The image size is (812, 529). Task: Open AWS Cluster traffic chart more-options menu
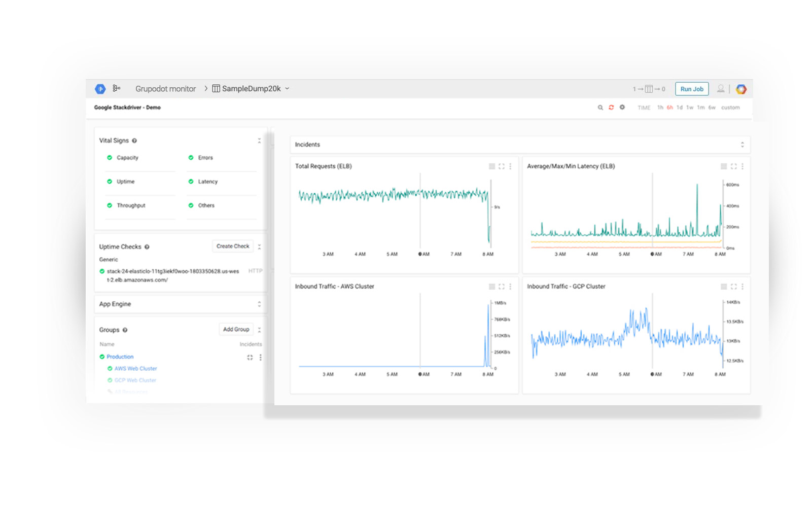[x=510, y=287]
